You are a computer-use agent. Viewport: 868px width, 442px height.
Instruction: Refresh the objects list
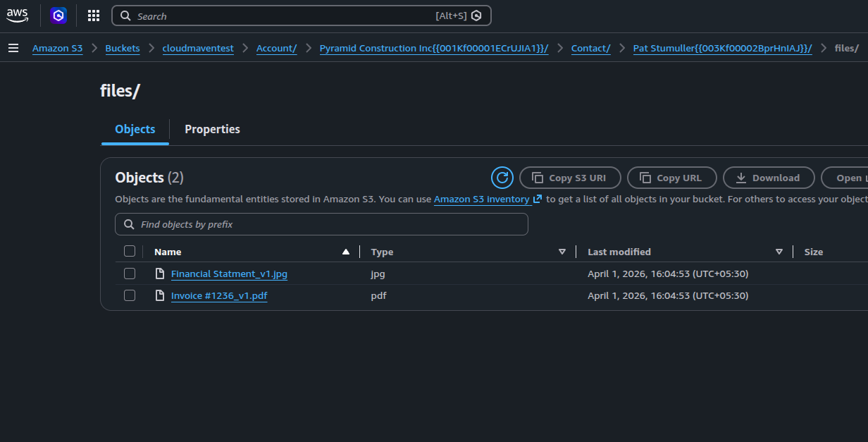[502, 178]
